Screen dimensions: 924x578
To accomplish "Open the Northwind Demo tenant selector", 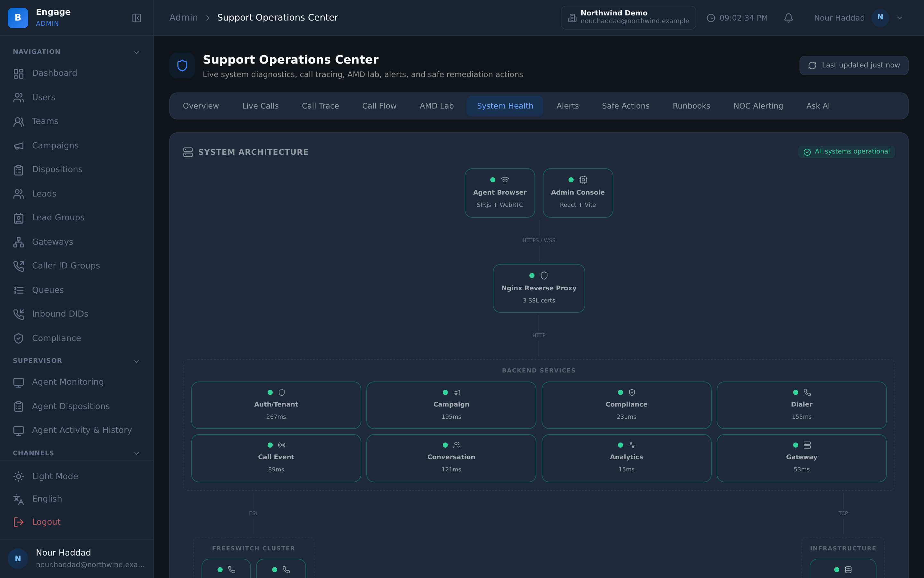I will [628, 18].
